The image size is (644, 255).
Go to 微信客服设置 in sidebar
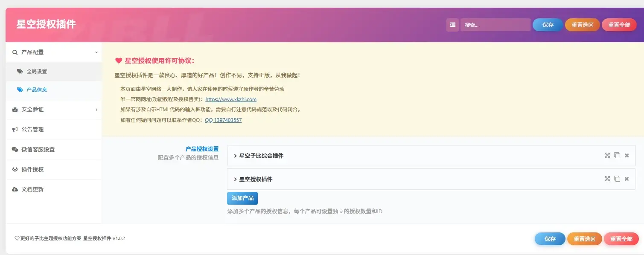(x=38, y=149)
